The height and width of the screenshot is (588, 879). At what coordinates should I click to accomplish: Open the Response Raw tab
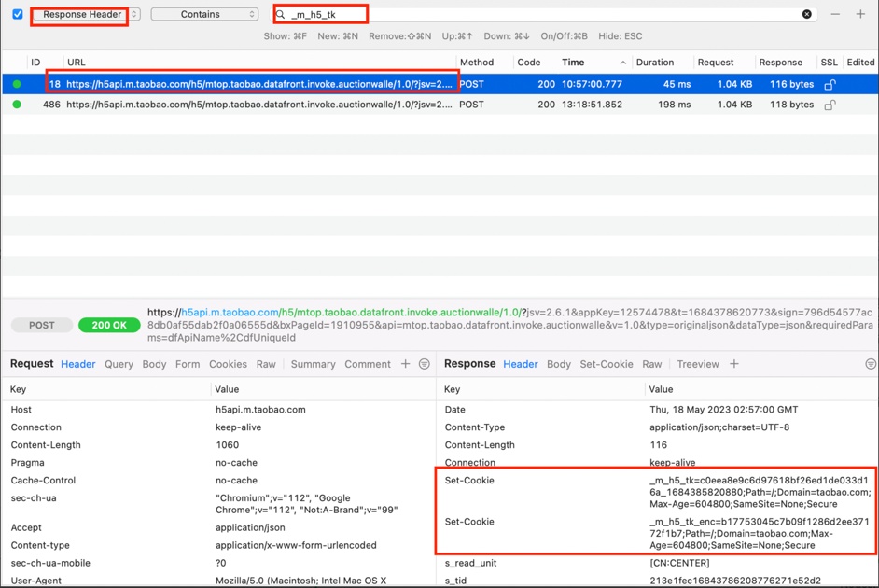(652, 364)
